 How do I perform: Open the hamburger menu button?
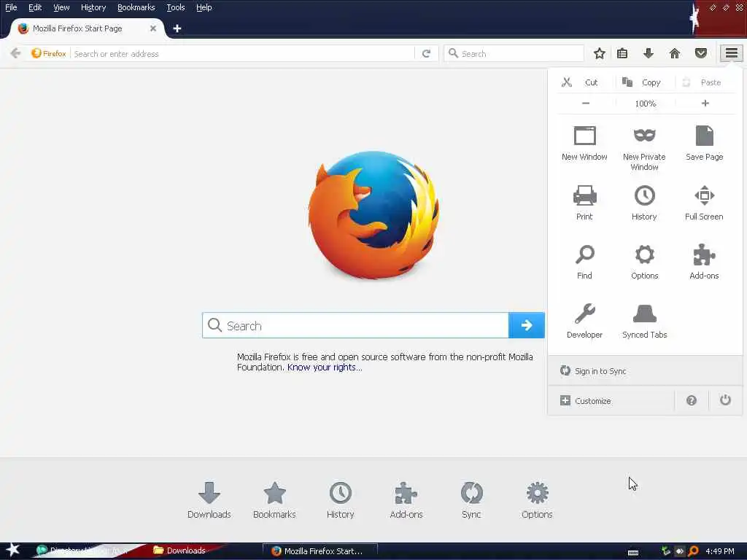click(731, 53)
